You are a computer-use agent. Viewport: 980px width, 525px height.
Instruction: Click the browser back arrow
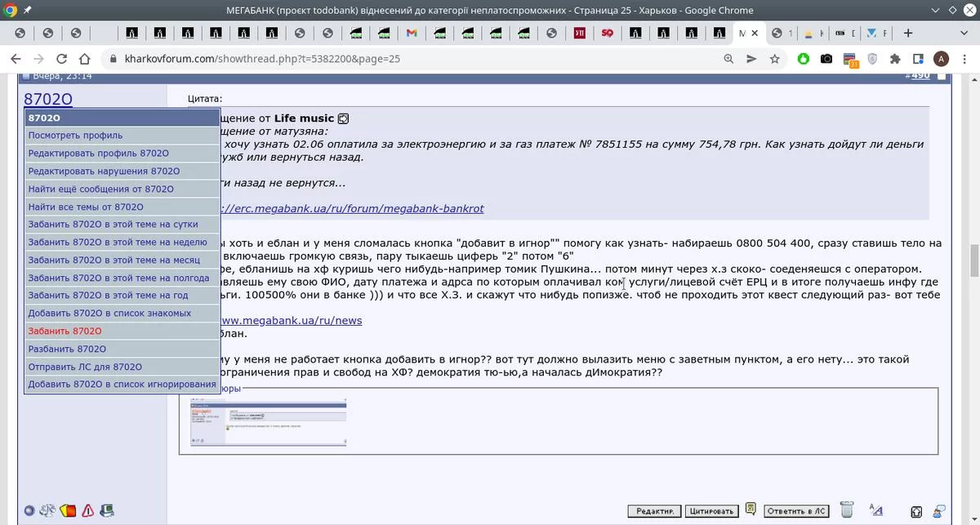(15, 59)
